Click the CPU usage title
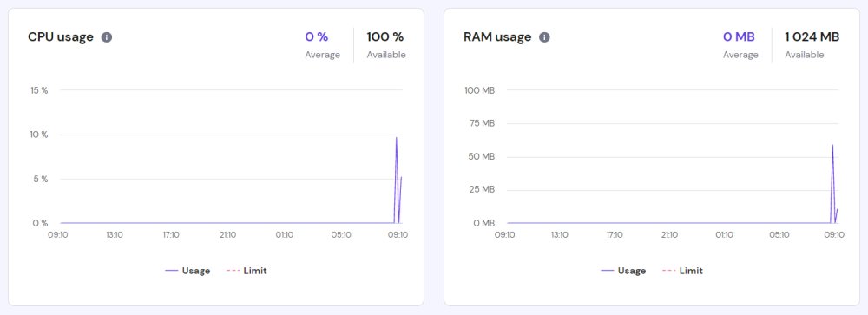The image size is (868, 315). click(x=61, y=37)
